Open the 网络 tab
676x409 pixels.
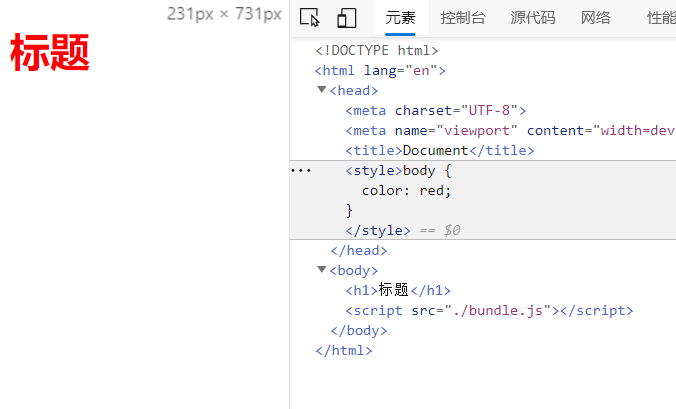click(x=596, y=18)
